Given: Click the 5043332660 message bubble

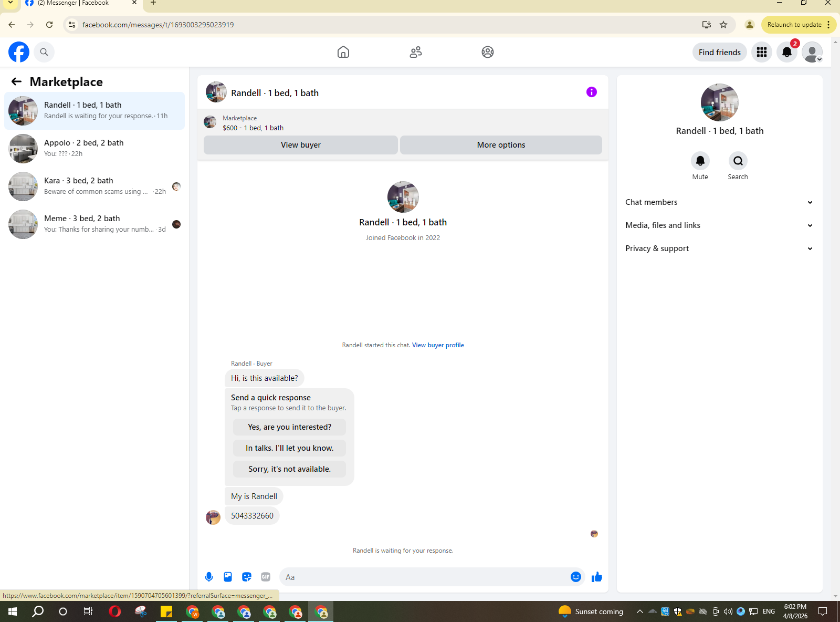Looking at the screenshot, I should click(x=252, y=516).
